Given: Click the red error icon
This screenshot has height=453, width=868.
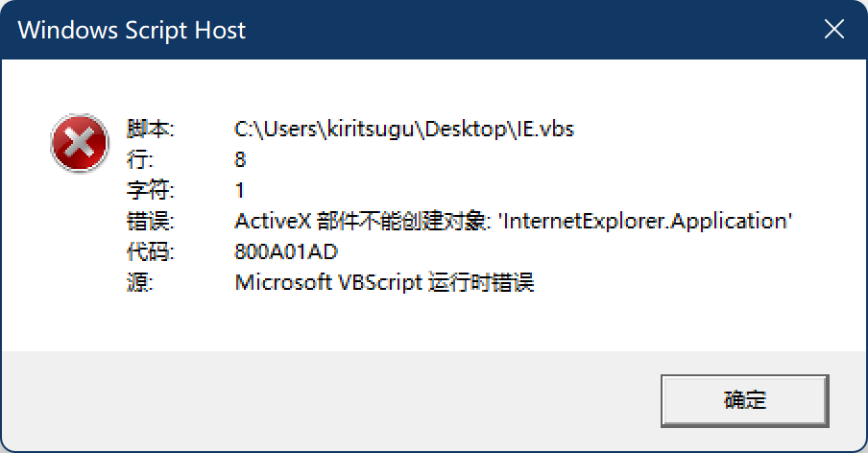Looking at the screenshot, I should point(80,144).
